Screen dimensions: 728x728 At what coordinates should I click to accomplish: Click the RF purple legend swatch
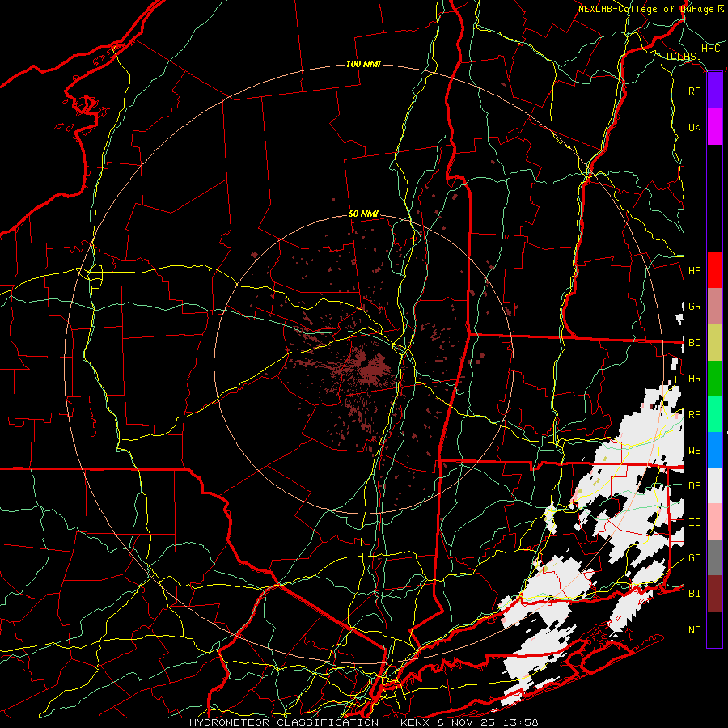point(714,91)
